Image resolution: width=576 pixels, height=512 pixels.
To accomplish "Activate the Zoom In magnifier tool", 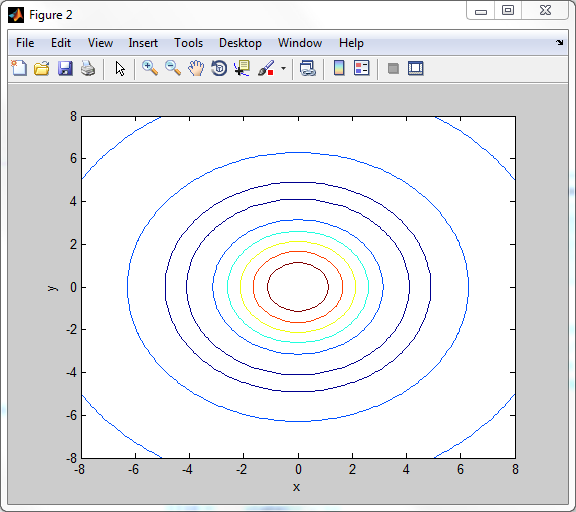I will 150,68.
